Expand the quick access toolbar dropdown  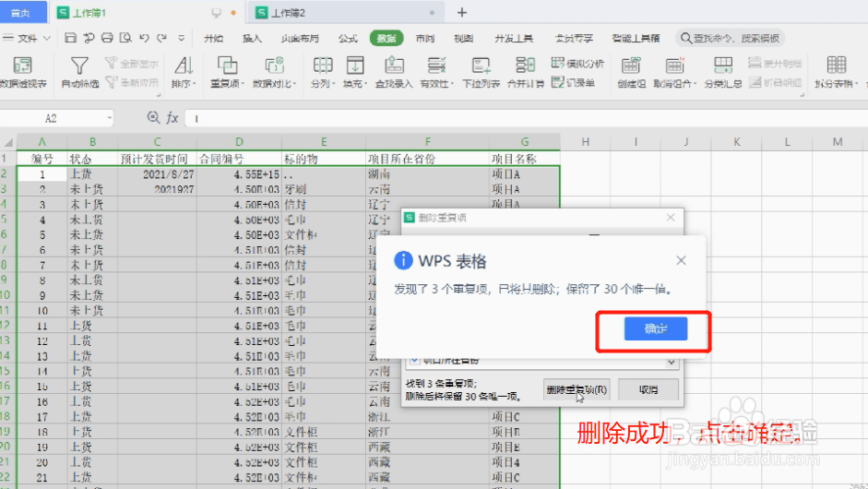click(x=181, y=38)
